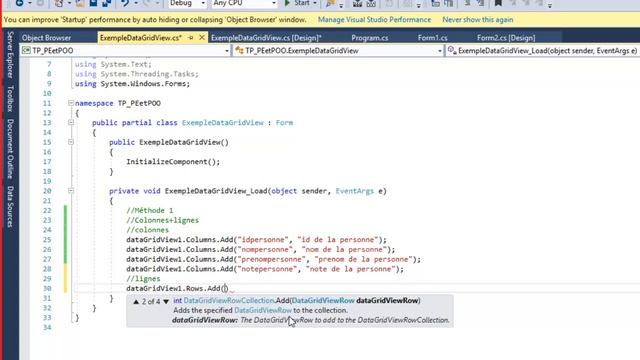Collapse the namespace TP_PEetPOO block

click(x=71, y=103)
